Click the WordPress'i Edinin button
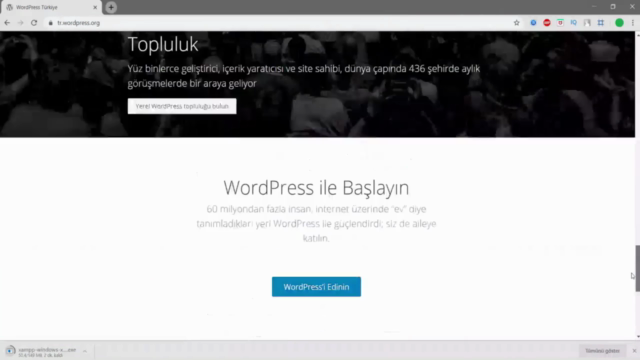 316,287
